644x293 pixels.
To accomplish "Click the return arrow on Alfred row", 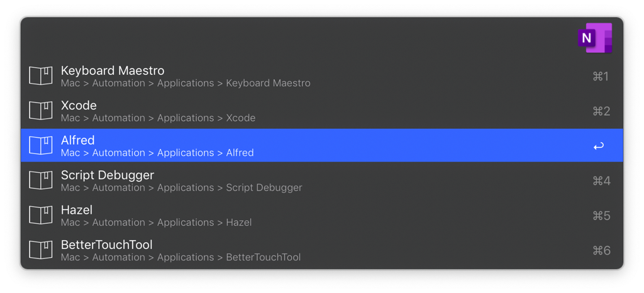I will click(599, 146).
